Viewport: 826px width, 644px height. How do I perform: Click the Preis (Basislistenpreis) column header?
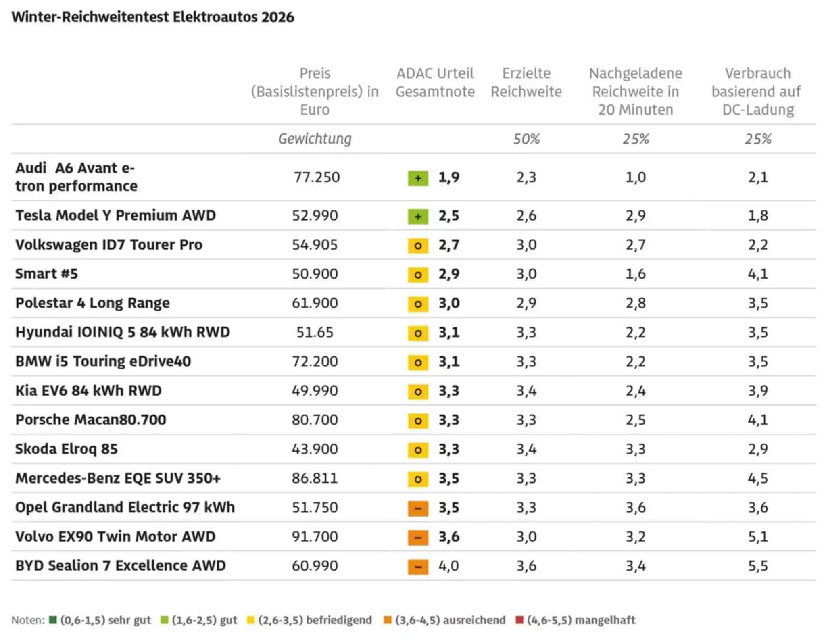tap(315, 92)
